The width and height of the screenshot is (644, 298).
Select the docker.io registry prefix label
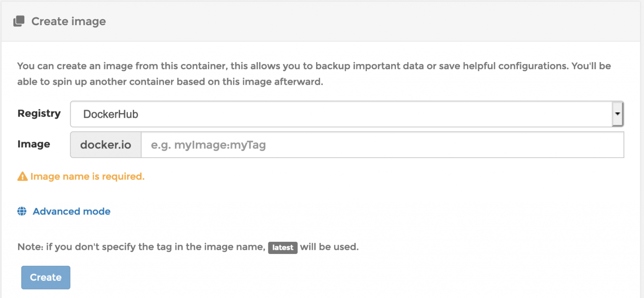tap(105, 145)
